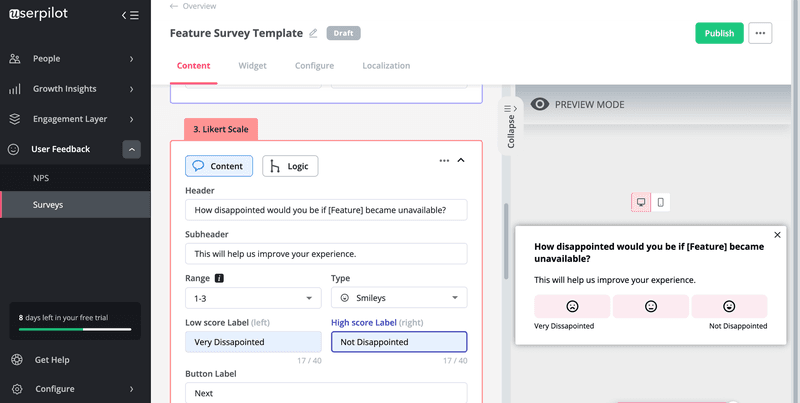The height and width of the screenshot is (403, 800).
Task: Switch to the Content tab
Action: click(193, 66)
